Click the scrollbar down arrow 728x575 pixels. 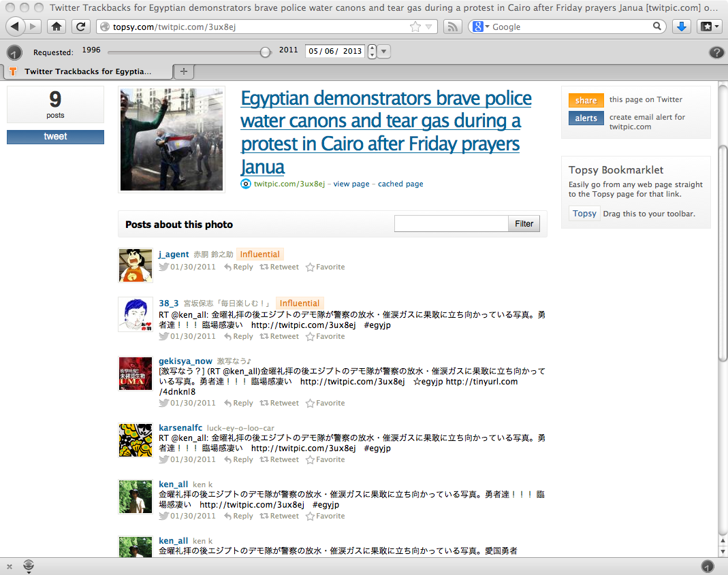click(723, 552)
